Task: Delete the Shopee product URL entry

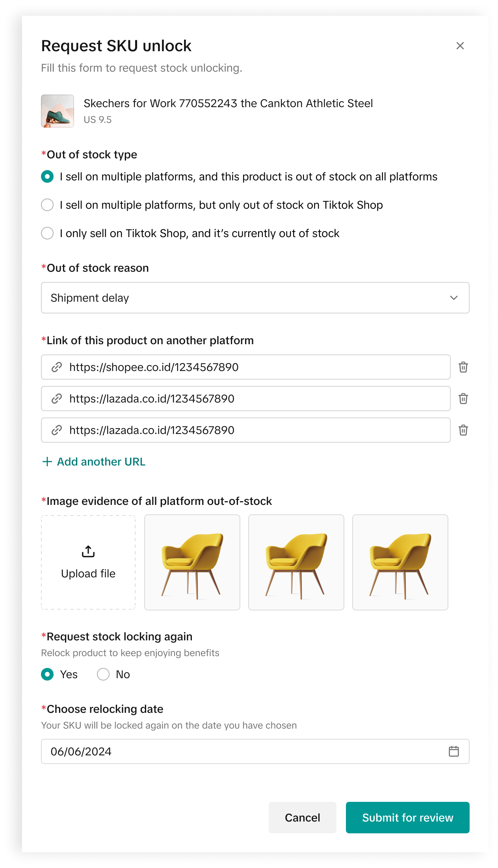Action: [463, 367]
